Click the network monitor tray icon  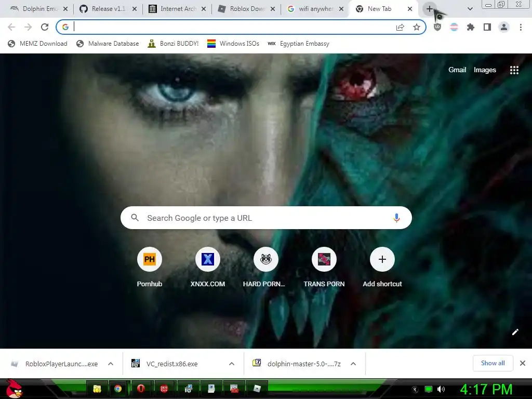coord(429,390)
